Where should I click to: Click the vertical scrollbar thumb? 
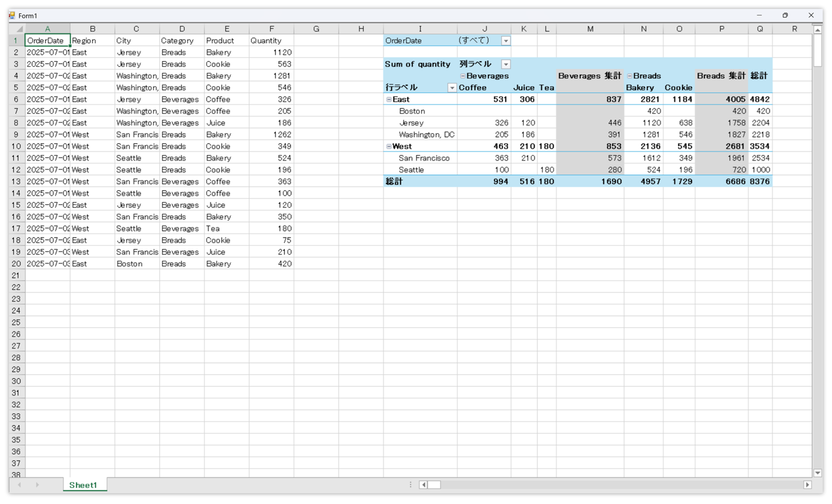pos(818,50)
